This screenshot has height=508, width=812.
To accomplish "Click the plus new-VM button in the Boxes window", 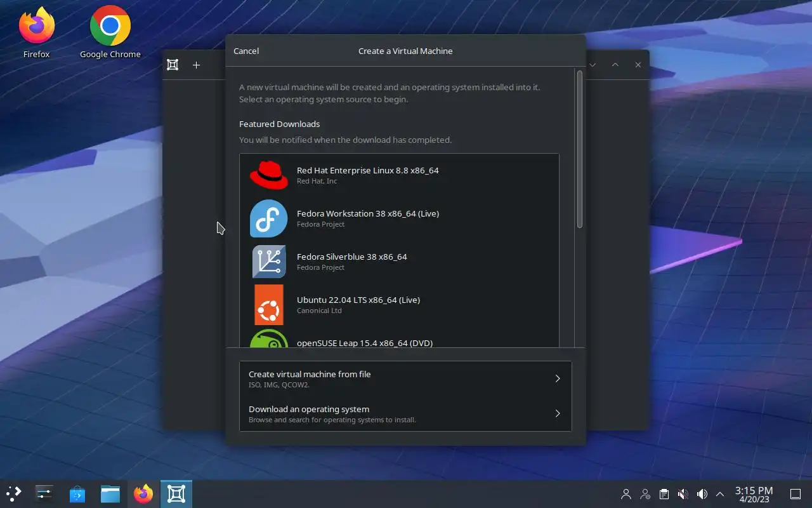I will click(197, 65).
